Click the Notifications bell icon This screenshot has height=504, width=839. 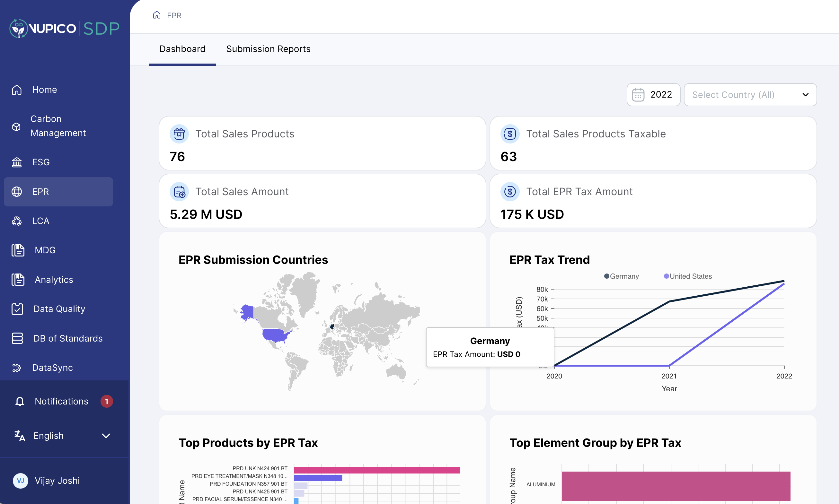coord(20,401)
